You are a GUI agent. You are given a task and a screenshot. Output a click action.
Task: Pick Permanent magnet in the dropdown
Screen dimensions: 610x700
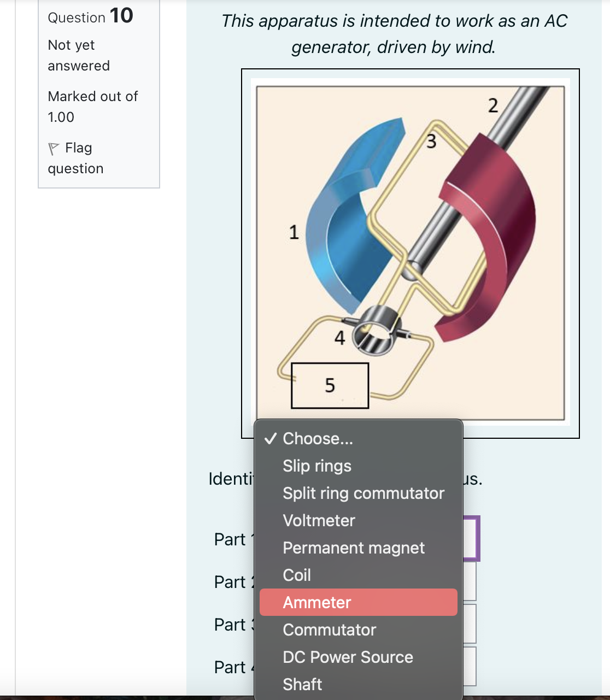pos(354,548)
